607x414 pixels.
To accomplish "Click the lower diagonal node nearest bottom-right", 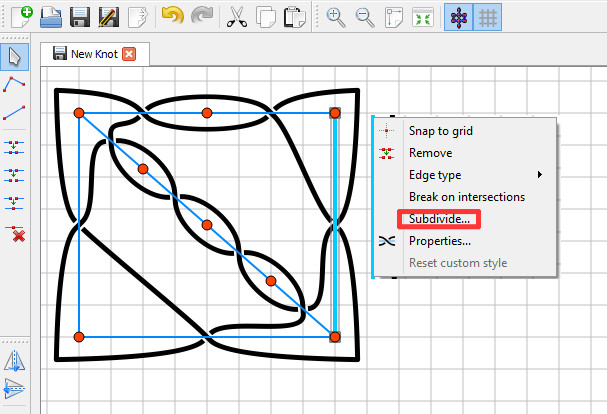I will [x=271, y=281].
